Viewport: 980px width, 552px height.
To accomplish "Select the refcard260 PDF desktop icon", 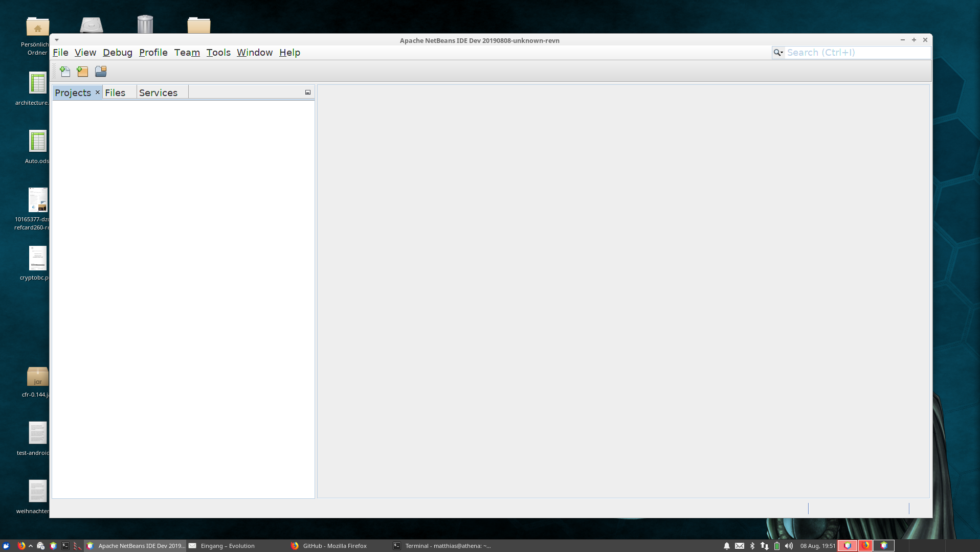I will pyautogui.click(x=37, y=200).
